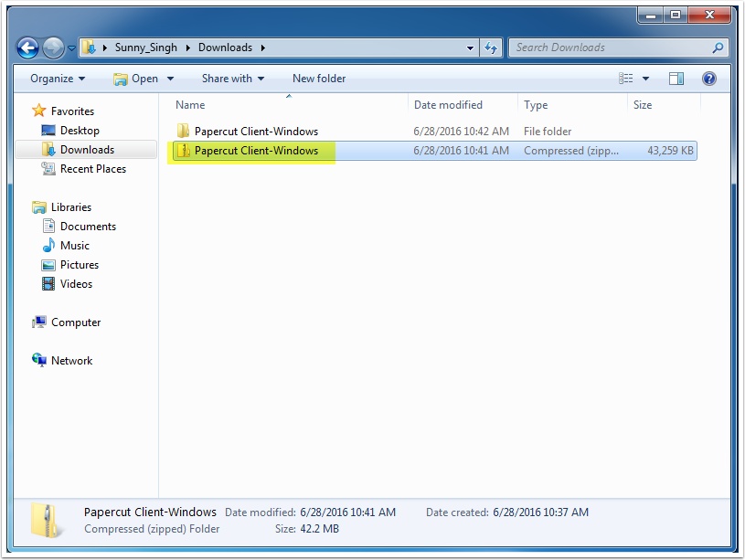
Task: Expand arrow after Downloads in address bar
Action: point(262,48)
